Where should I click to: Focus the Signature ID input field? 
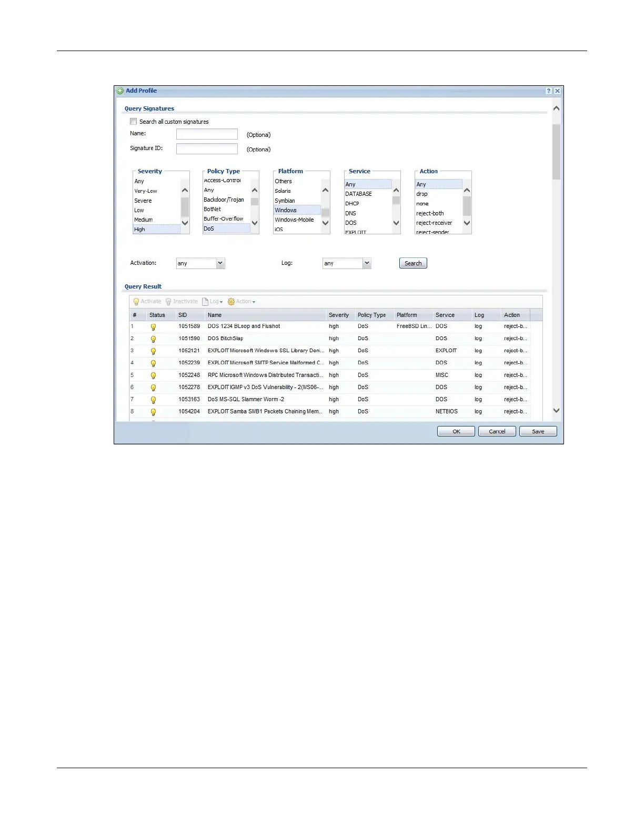(x=207, y=149)
